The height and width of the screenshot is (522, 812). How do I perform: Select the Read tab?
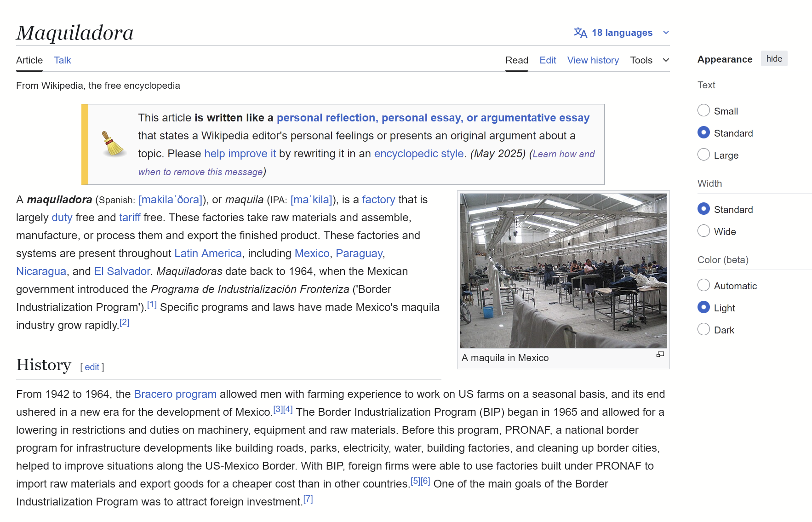pos(517,60)
